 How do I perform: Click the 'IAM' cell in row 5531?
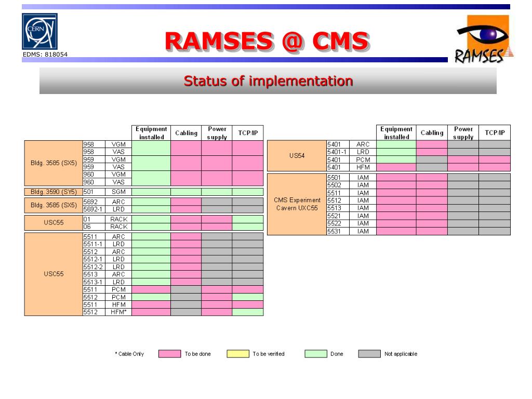(363, 231)
